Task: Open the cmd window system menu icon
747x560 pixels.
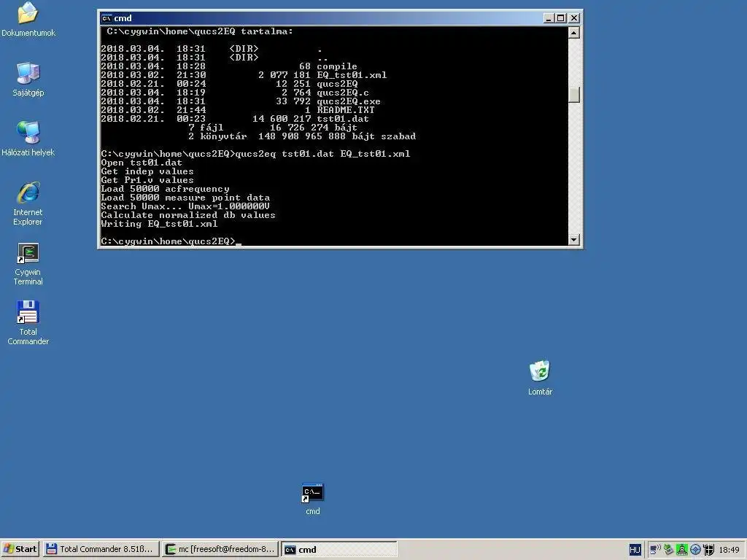Action: [107, 17]
